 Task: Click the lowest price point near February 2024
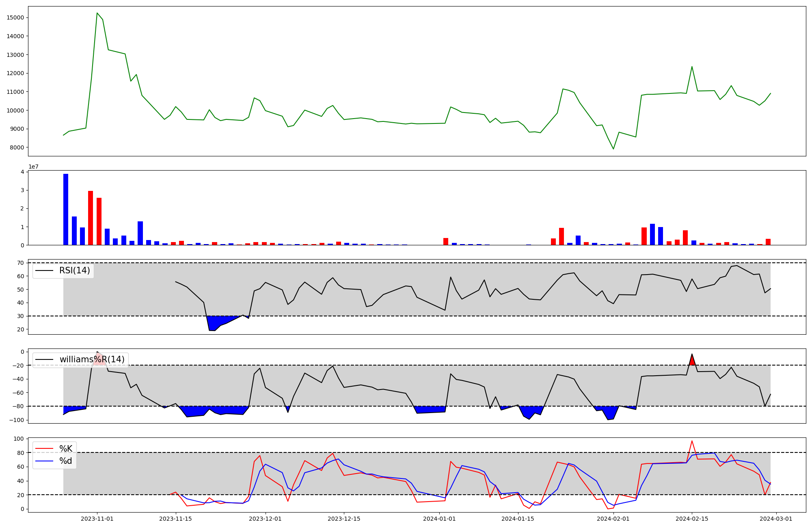tap(613, 149)
